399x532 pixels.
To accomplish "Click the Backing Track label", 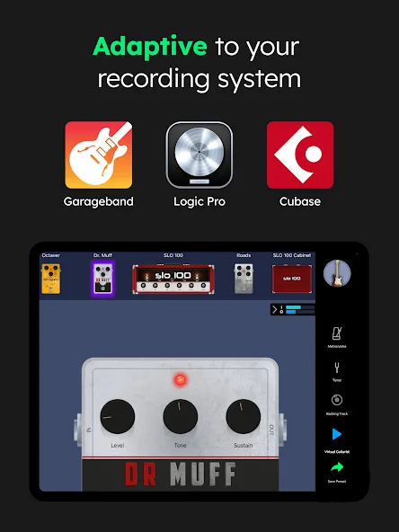I will pyautogui.click(x=337, y=414).
